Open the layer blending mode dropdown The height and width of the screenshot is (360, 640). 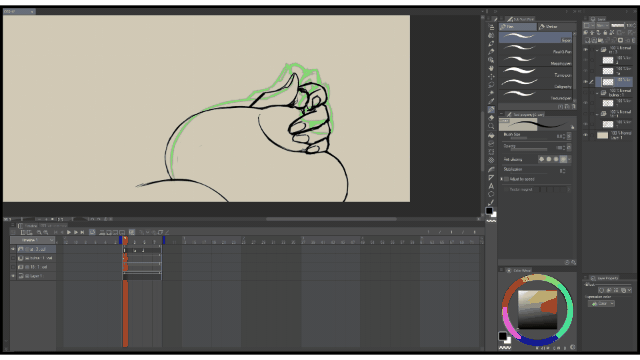[602, 25]
